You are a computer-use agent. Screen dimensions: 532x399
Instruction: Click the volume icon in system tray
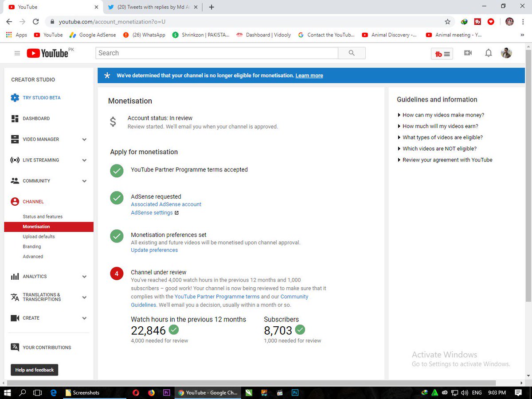464,393
